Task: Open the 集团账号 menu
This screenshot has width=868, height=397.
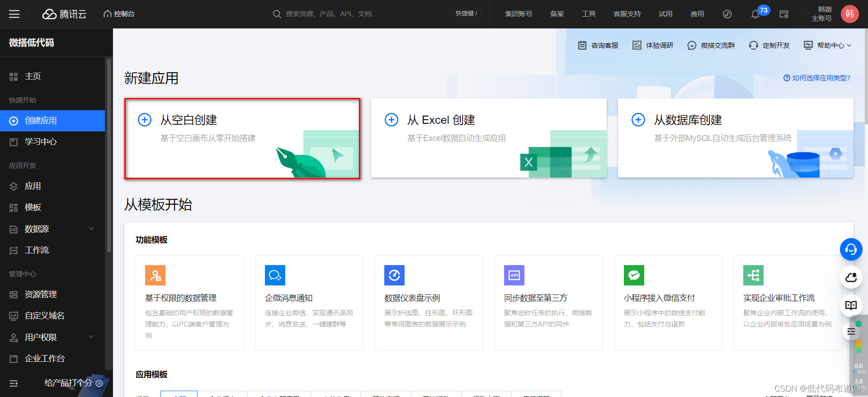Action: [519, 14]
